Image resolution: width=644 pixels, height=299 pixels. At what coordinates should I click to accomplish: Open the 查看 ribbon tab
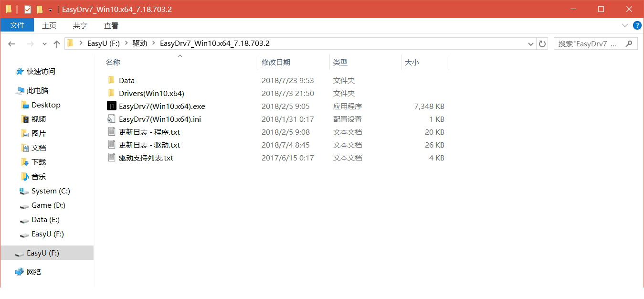pos(111,25)
